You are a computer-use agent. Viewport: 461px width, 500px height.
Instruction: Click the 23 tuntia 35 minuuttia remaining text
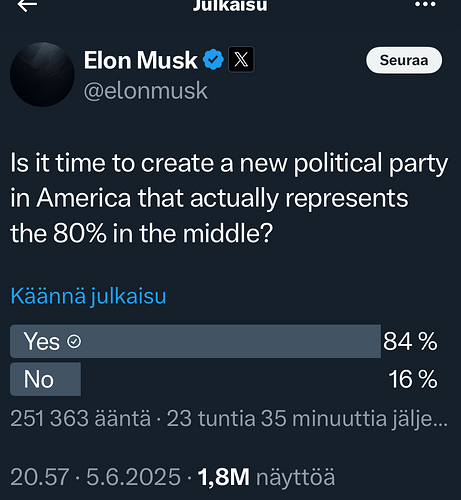[307, 419]
